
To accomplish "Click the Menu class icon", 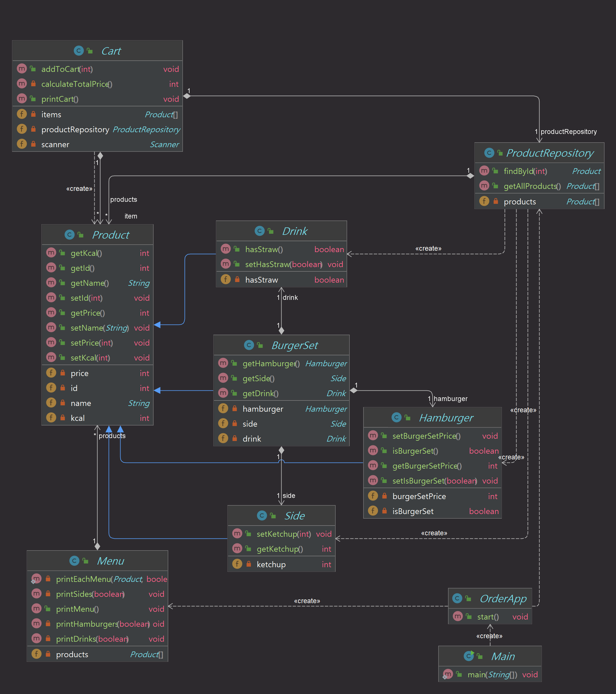I will click(x=74, y=561).
